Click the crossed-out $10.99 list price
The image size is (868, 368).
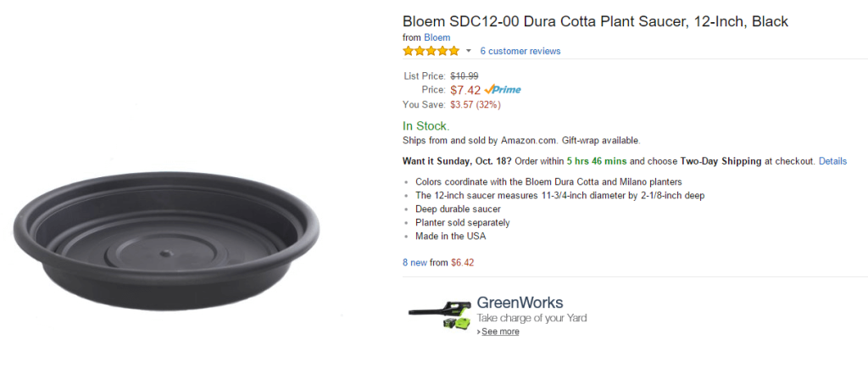click(x=464, y=76)
